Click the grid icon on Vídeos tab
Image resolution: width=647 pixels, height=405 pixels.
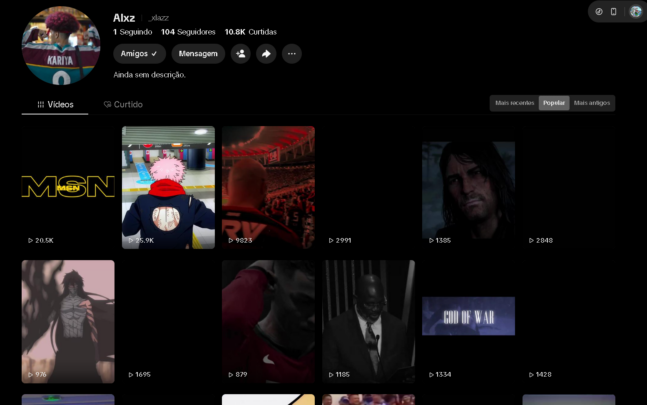click(40, 104)
